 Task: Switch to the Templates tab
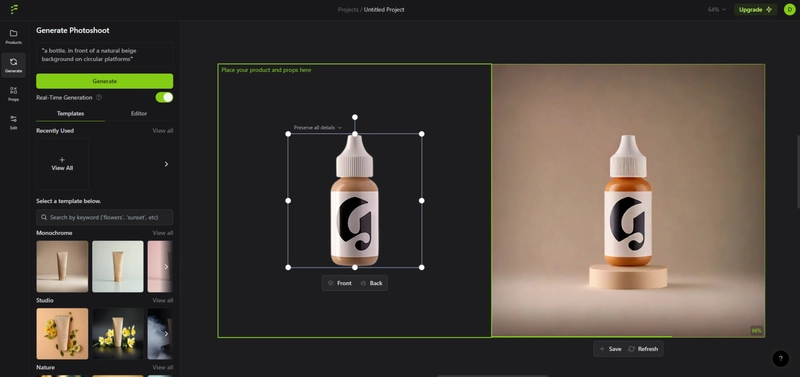[x=70, y=114]
